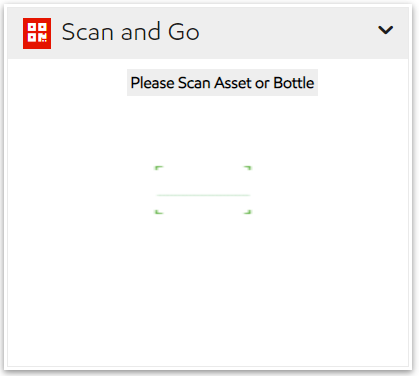Viewport: 419px width, 376px height.
Task: Click the top-right green viewfinder corner bracket
Action: click(x=247, y=168)
